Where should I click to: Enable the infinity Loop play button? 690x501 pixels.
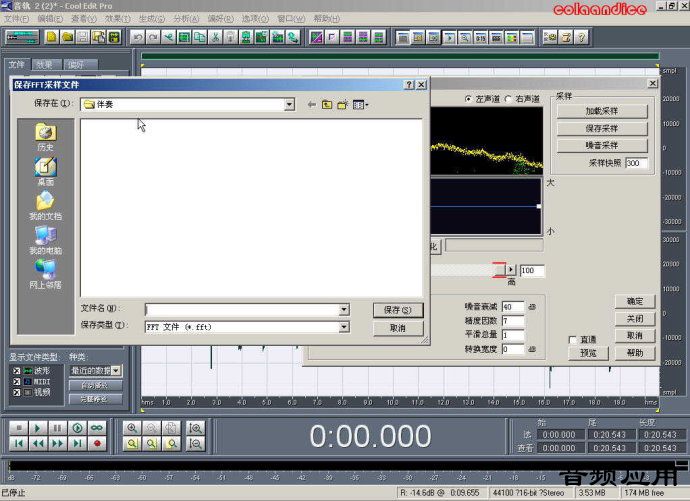(97, 428)
